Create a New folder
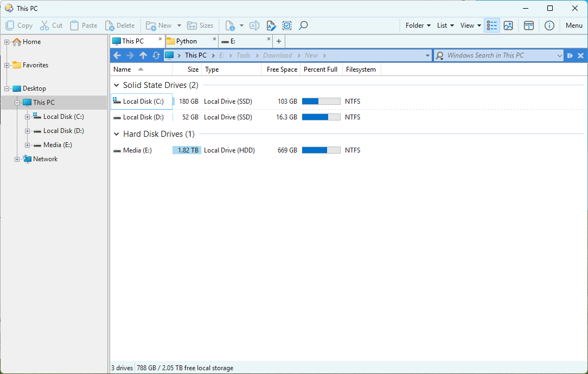The height and width of the screenshot is (374, 588). pos(158,26)
